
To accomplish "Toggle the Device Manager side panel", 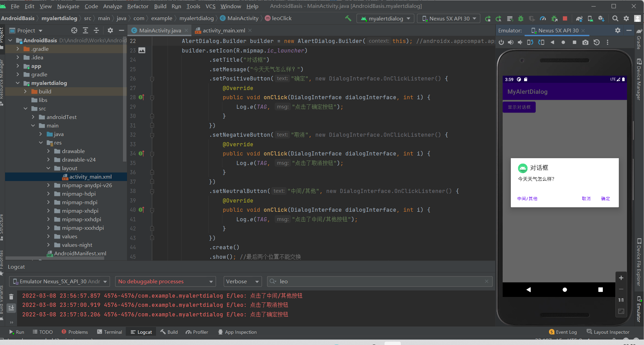I will [639, 80].
